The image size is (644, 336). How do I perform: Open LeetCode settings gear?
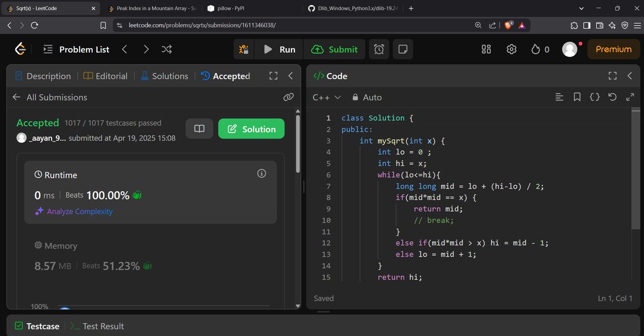[511, 49]
